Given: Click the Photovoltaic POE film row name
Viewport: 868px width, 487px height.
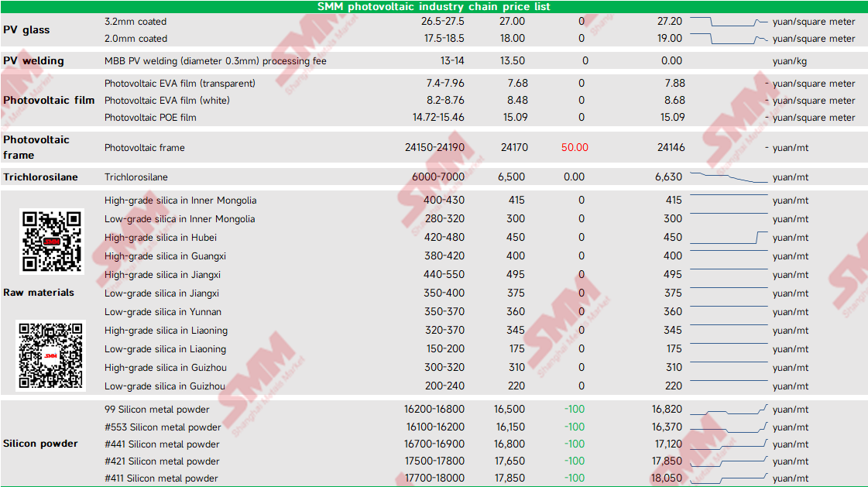Looking at the screenshot, I should (x=150, y=118).
